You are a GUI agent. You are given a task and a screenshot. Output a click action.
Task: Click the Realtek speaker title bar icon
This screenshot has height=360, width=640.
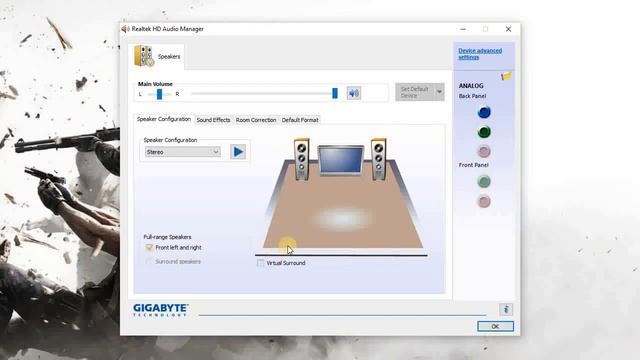(x=125, y=29)
